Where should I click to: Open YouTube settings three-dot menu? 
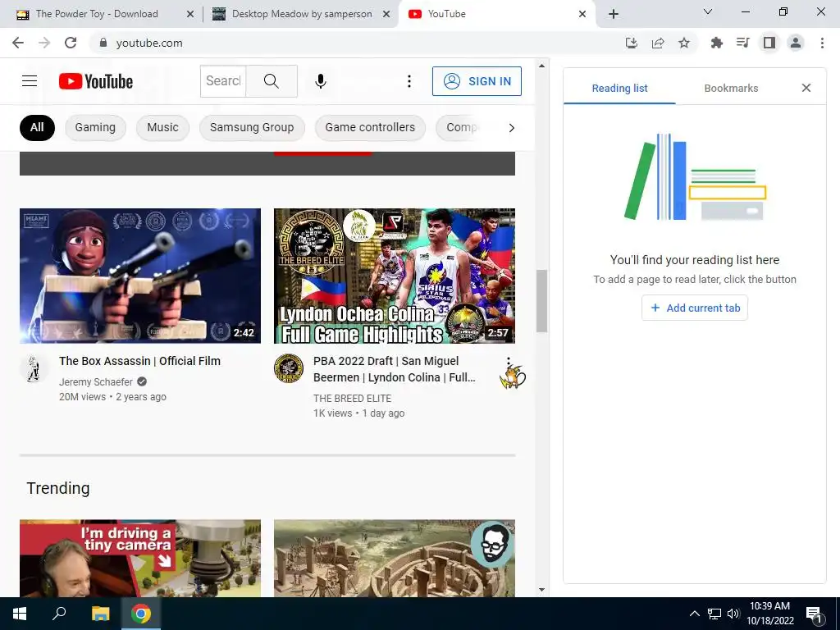click(409, 81)
